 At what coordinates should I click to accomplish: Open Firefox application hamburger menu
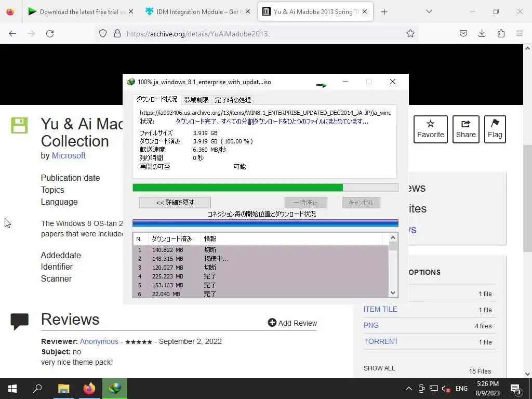(520, 33)
